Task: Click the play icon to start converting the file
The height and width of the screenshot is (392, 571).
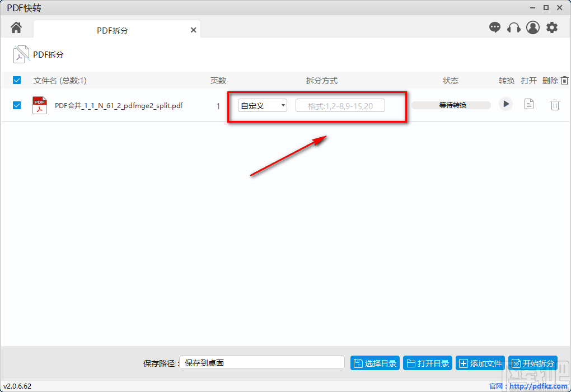Action: [x=506, y=104]
